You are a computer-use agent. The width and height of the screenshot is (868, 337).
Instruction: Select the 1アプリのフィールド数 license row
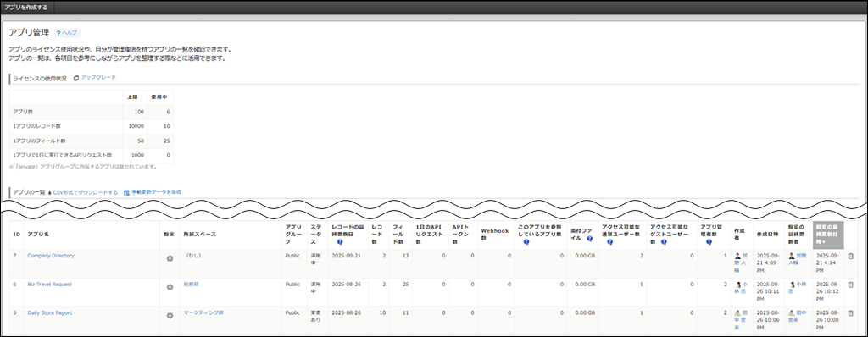click(x=92, y=141)
